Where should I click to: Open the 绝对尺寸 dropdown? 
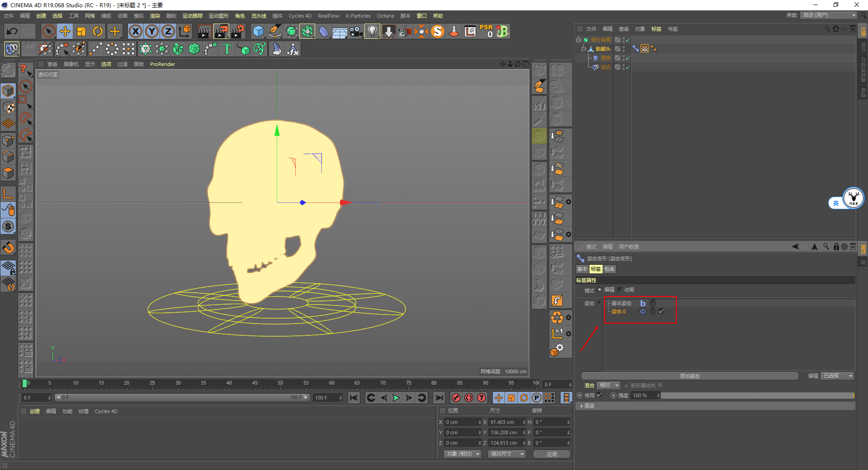click(507, 454)
